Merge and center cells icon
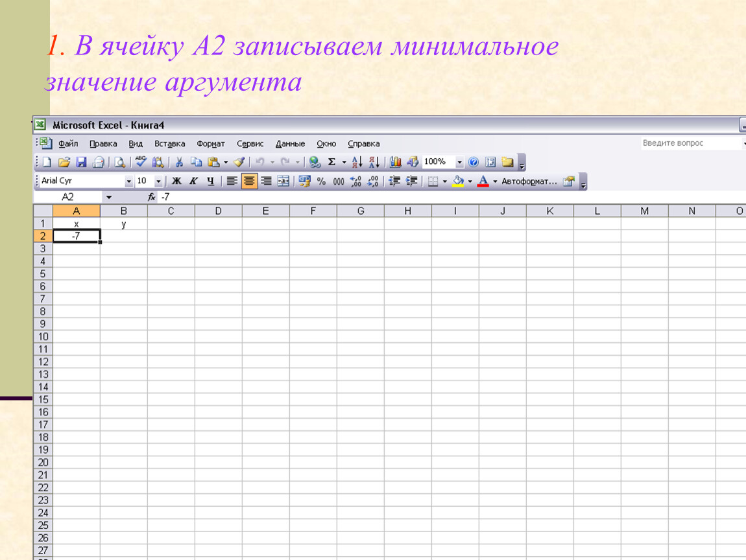This screenshot has height=560, width=746. (283, 181)
